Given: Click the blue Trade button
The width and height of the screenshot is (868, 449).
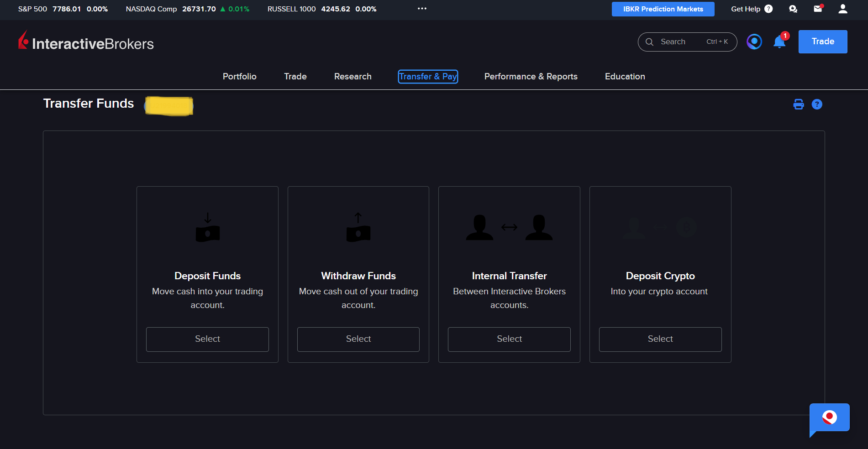Looking at the screenshot, I should (823, 42).
